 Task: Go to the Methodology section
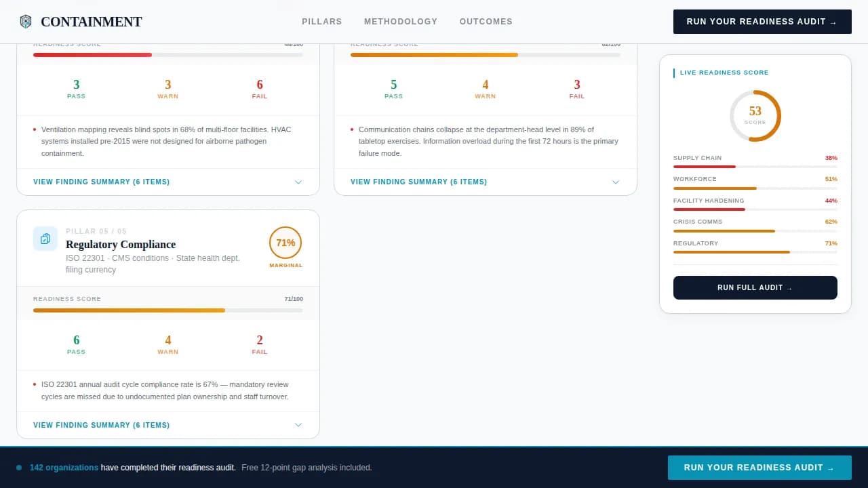click(400, 22)
